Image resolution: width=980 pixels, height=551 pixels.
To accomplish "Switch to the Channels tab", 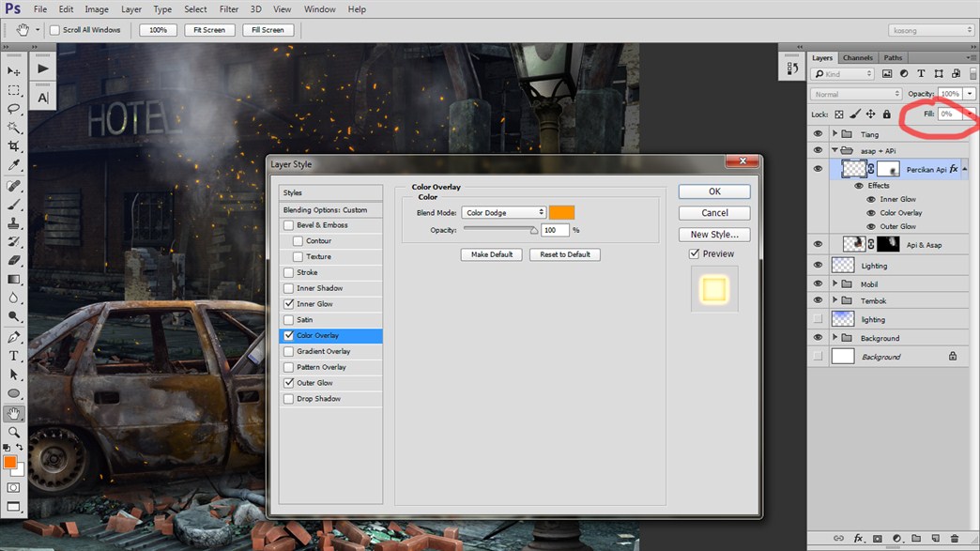I will click(x=858, y=57).
